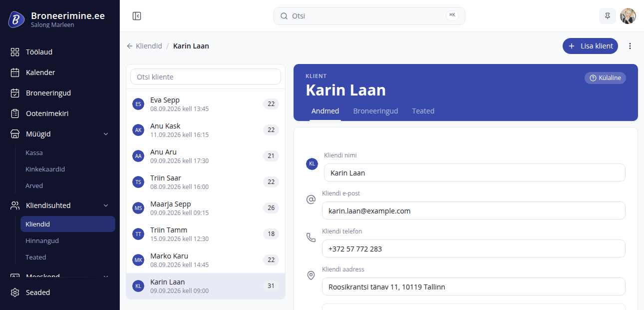Viewport: 644px width, 310px height.
Task: Click the Külaline badge
Action: pos(605,78)
